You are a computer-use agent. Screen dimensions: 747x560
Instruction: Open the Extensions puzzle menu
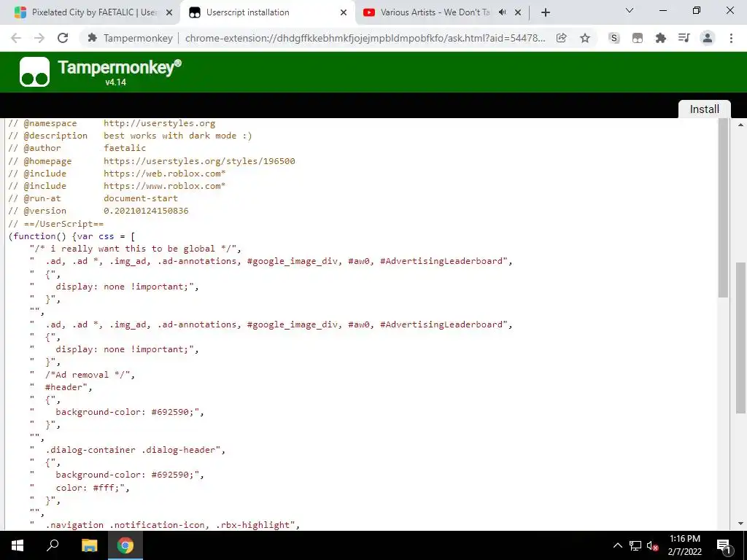pyautogui.click(x=661, y=38)
